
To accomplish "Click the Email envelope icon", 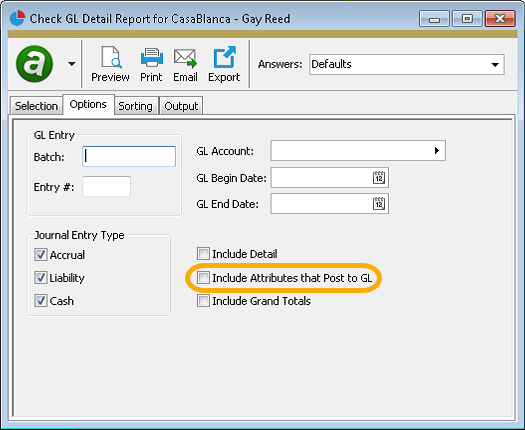I will click(185, 58).
